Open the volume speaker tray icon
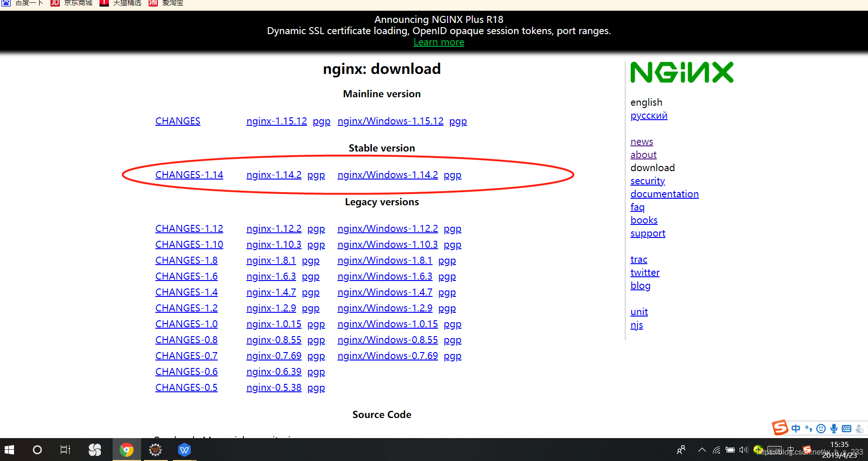This screenshot has height=461, width=868. pyautogui.click(x=744, y=450)
